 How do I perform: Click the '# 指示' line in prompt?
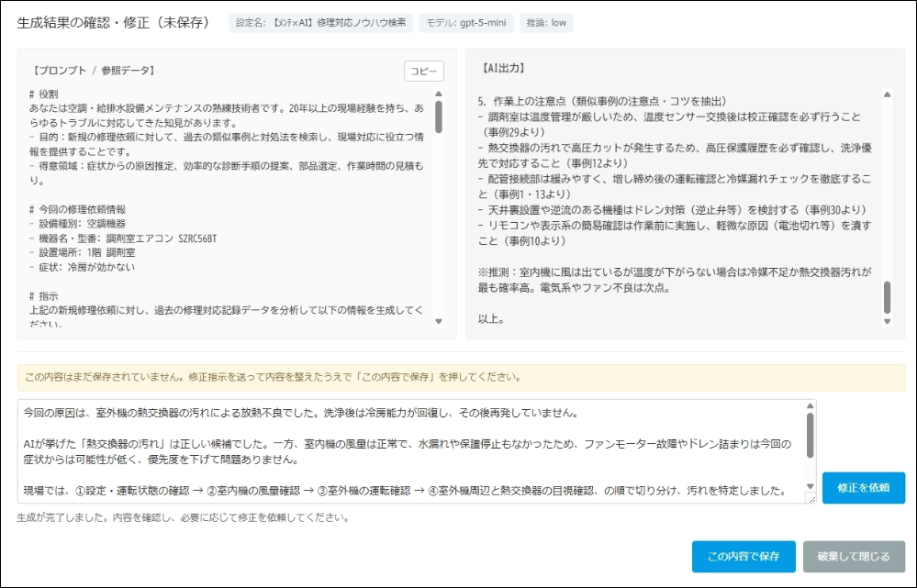pyautogui.click(x=44, y=296)
